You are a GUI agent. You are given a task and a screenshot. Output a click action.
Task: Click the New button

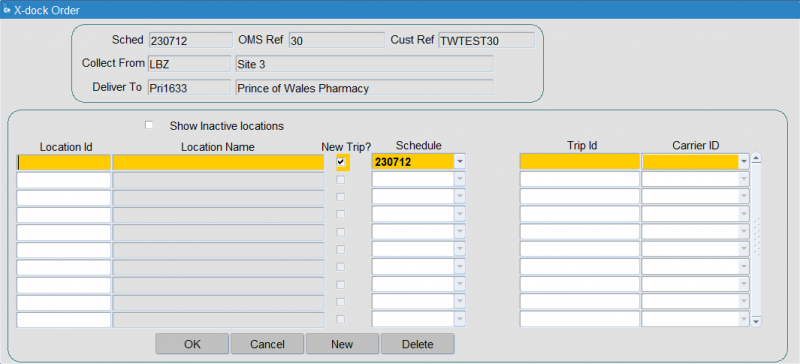(x=342, y=344)
